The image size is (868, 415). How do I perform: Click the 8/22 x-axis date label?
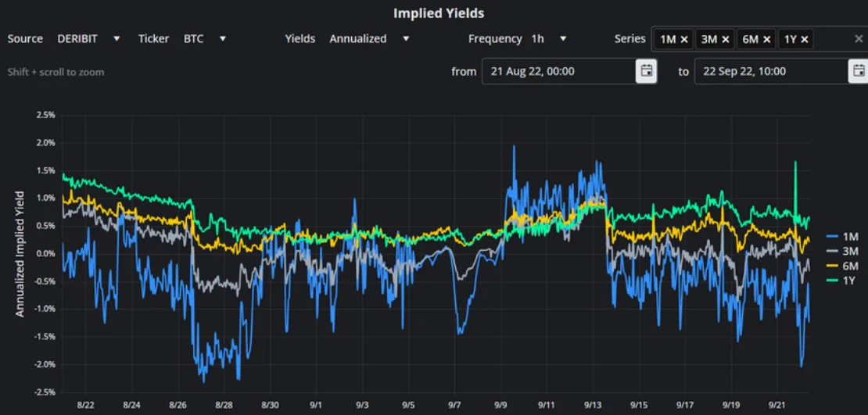(x=85, y=406)
